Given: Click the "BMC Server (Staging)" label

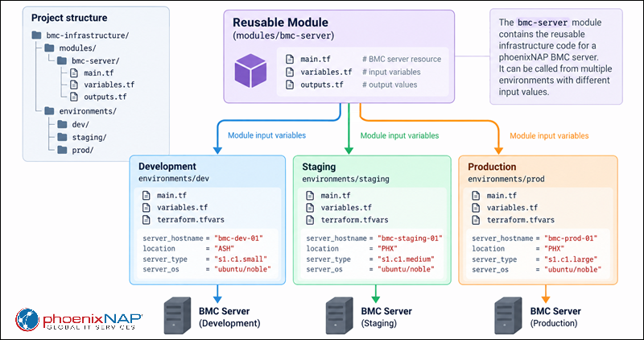Looking at the screenshot, I should click(x=386, y=317).
